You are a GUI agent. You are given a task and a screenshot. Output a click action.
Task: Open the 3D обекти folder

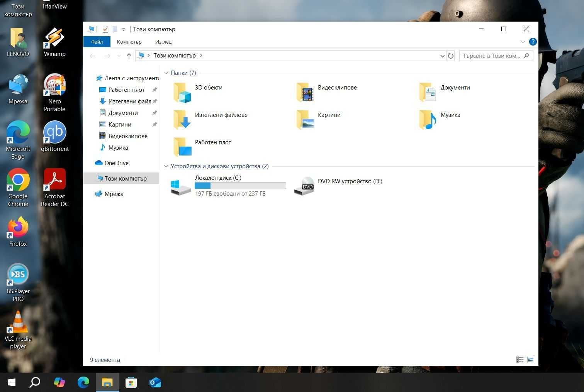click(x=198, y=93)
